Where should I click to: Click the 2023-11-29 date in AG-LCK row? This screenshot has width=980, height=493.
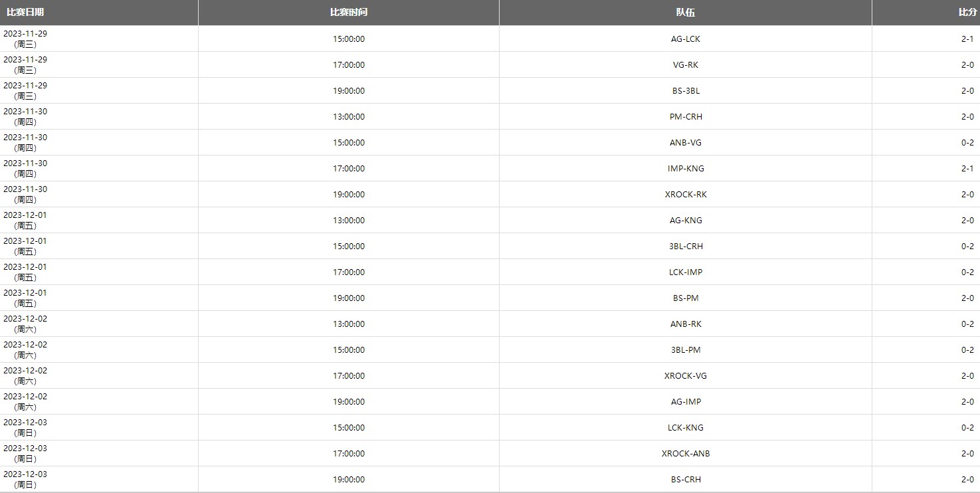pyautogui.click(x=25, y=33)
